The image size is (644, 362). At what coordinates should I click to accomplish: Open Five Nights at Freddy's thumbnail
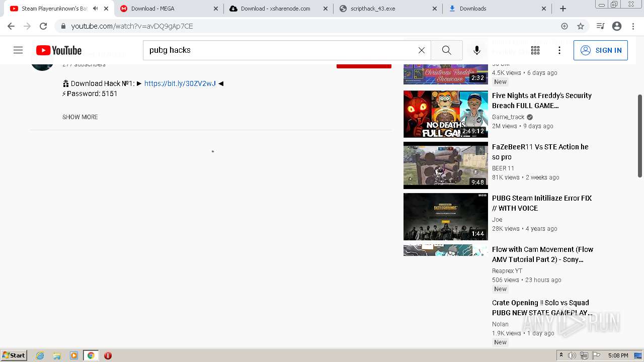(x=446, y=114)
